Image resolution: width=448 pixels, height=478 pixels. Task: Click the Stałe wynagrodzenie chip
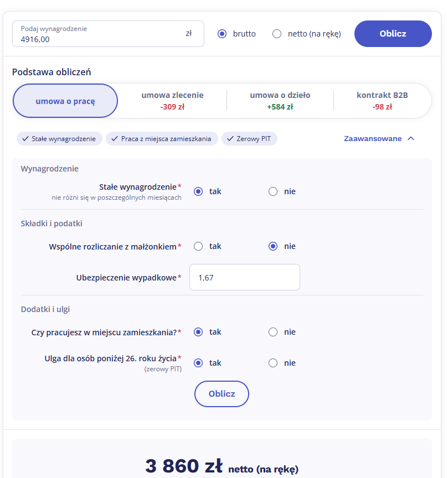pyautogui.click(x=59, y=139)
